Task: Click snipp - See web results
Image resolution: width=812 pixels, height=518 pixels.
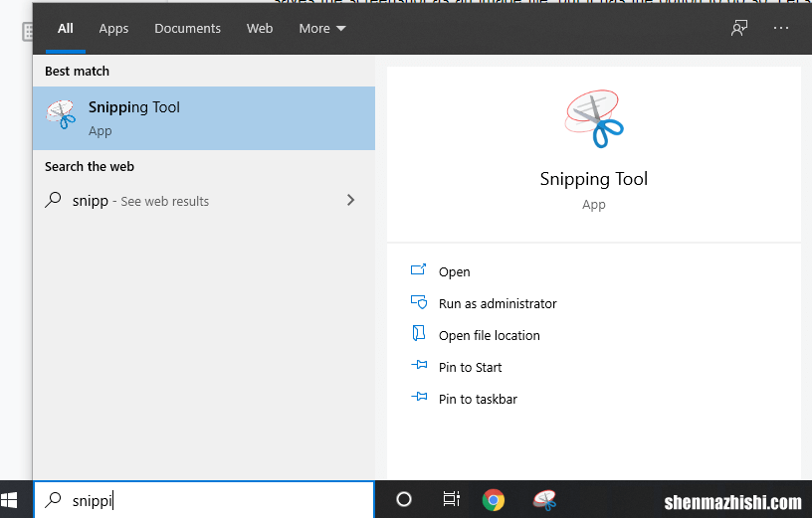Action: tap(140, 201)
